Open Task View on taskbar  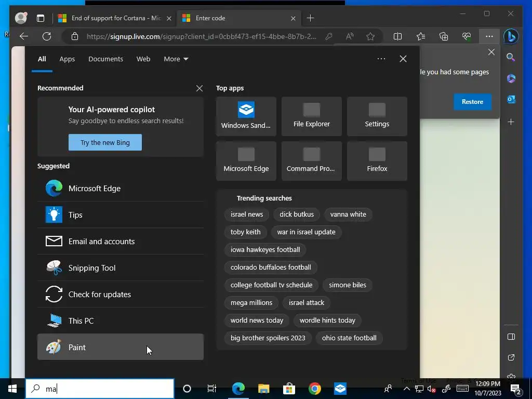212,389
